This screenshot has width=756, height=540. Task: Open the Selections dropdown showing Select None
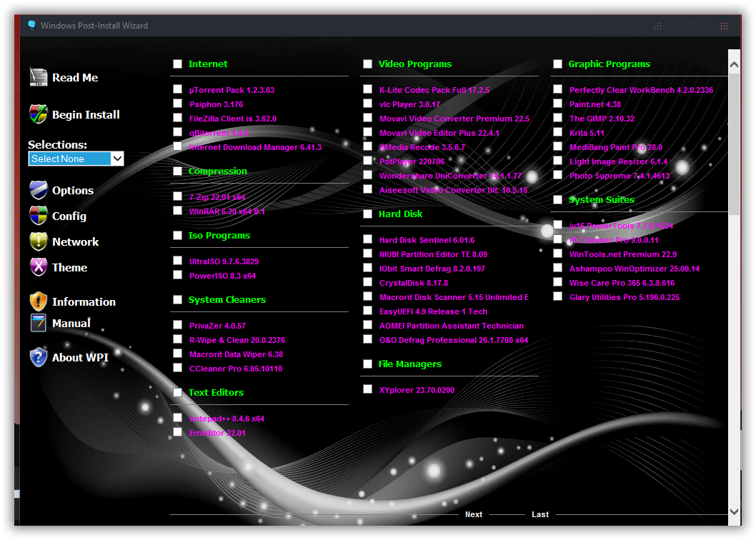76,159
